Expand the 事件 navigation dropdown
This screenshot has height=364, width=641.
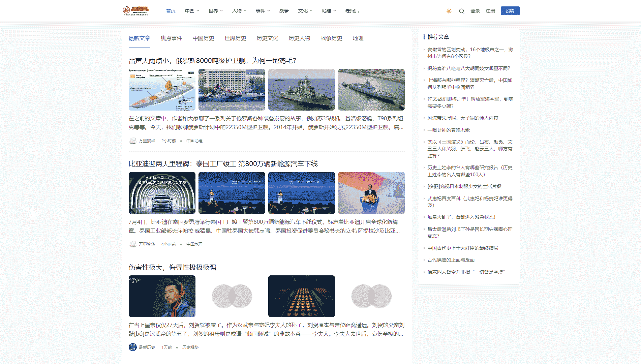coord(263,11)
